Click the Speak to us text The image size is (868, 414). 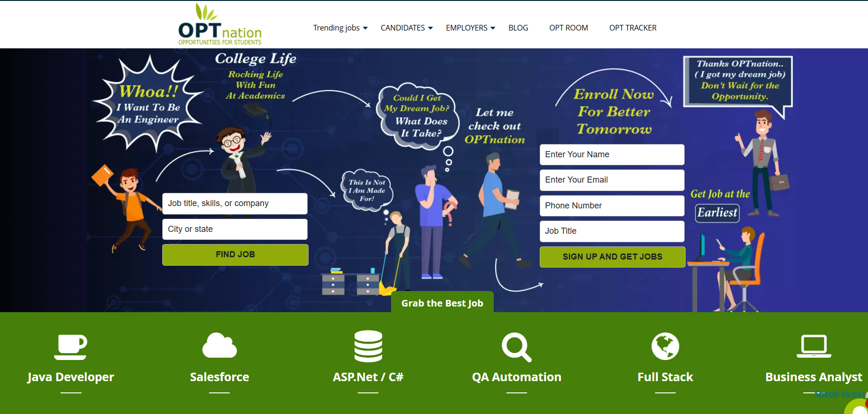[x=839, y=394]
